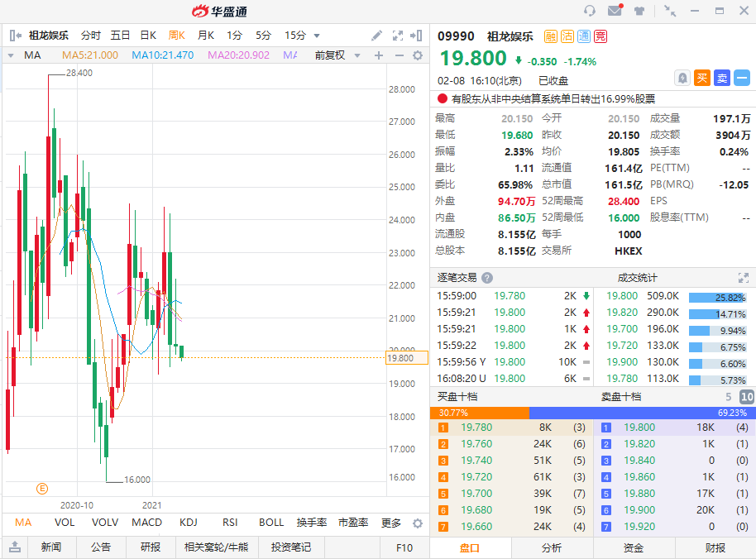Open MA indicator settings gear
Image resolution: width=756 pixels, height=559 pixels.
(x=418, y=55)
